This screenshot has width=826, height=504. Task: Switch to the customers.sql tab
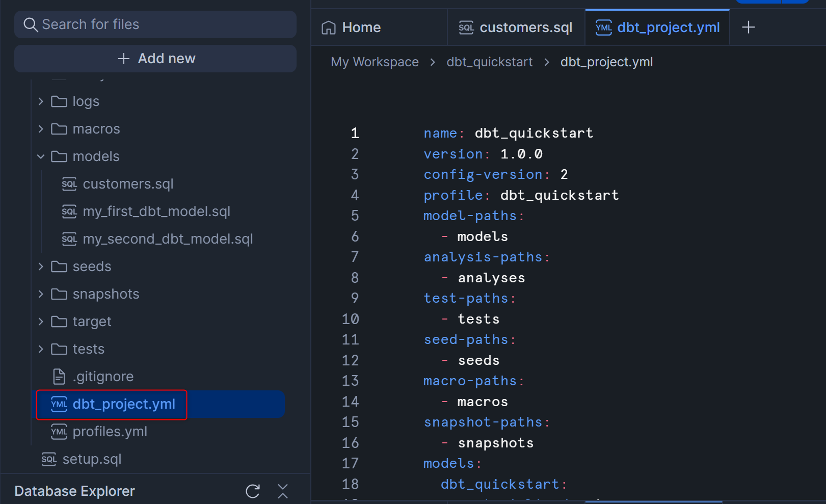[516, 28]
